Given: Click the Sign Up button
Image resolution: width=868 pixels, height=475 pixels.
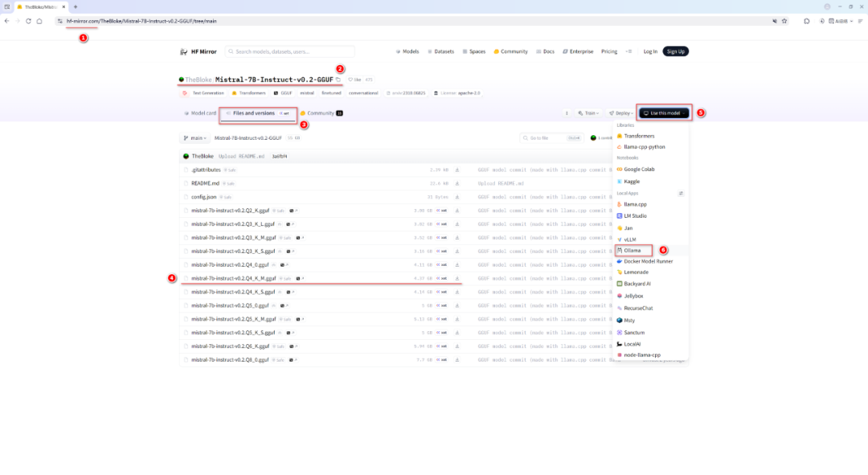Looking at the screenshot, I should 676,51.
